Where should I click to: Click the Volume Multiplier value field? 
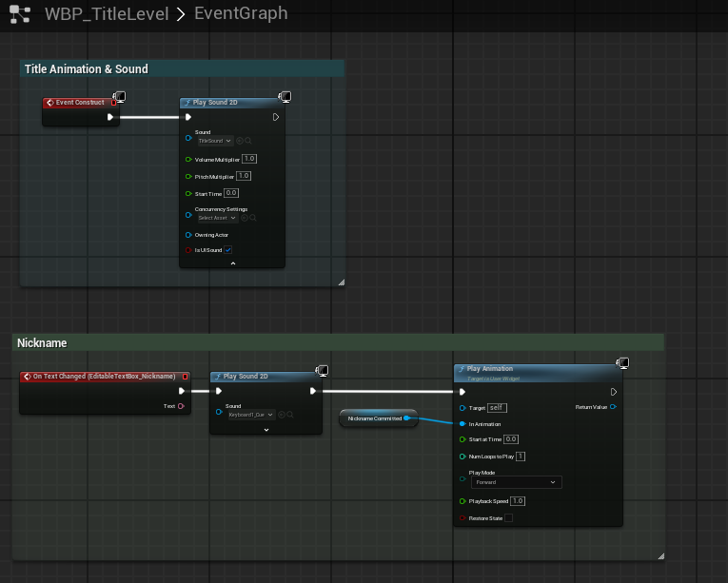pyautogui.click(x=249, y=159)
